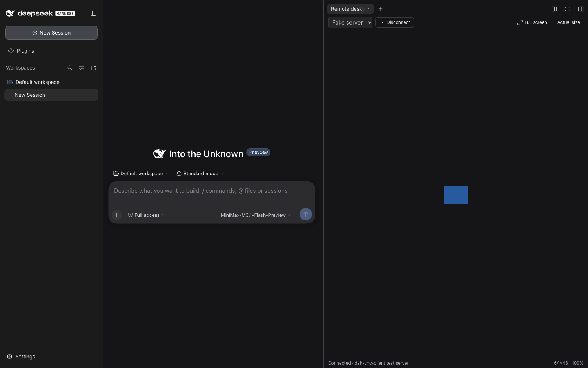Screen dimensions: 588x368
Task: Click the Connected status bar text
Action: point(368,363)
